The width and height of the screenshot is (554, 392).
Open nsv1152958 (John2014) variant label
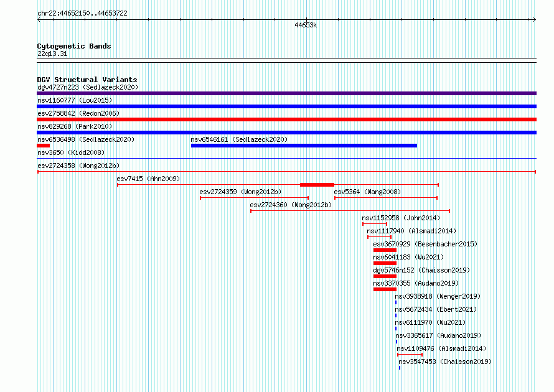click(401, 218)
